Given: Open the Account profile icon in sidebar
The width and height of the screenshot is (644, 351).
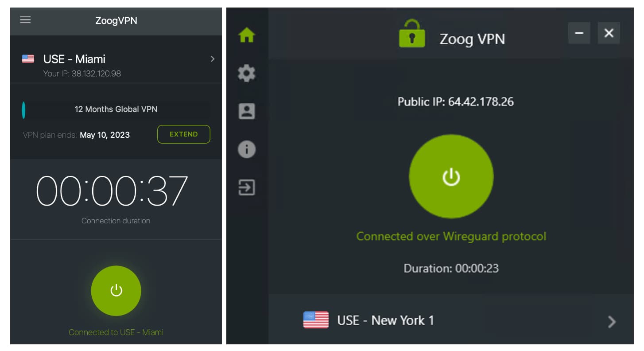Looking at the screenshot, I should point(247,111).
